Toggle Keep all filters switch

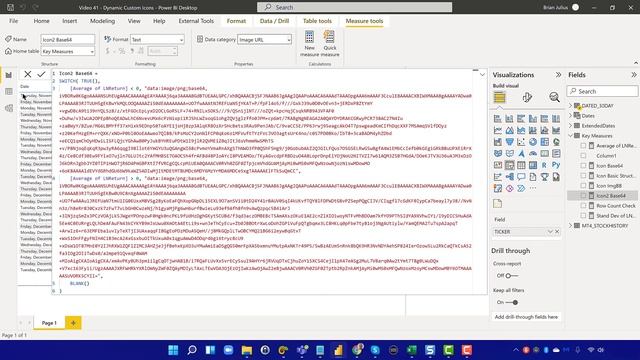point(512,302)
